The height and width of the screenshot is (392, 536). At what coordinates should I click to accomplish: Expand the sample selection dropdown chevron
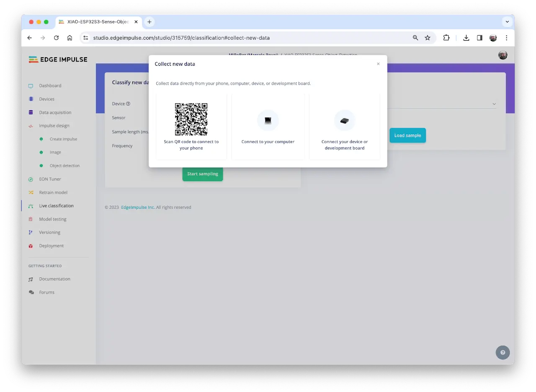pos(494,104)
